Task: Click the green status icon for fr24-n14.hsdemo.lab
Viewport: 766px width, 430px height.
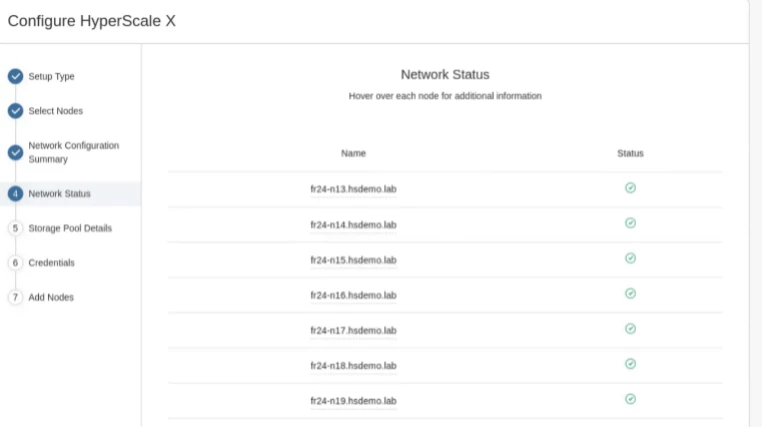Action: [630, 223]
